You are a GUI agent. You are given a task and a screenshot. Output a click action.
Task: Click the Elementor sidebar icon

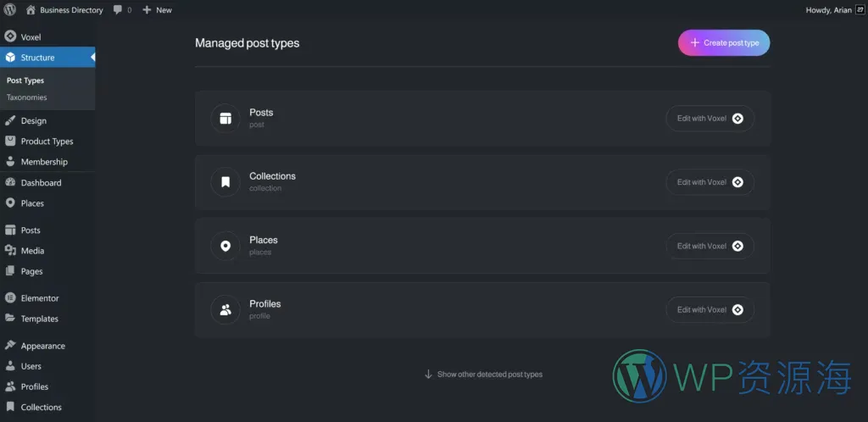point(10,298)
